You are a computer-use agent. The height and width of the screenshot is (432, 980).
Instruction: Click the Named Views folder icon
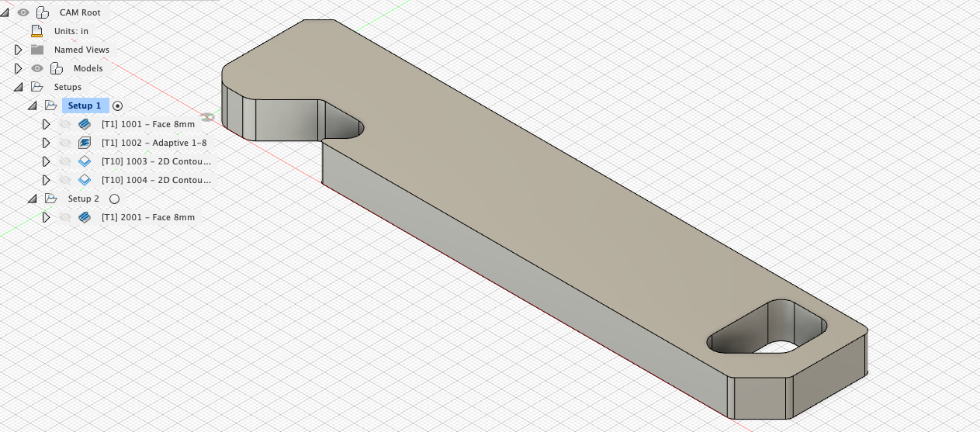coord(36,50)
